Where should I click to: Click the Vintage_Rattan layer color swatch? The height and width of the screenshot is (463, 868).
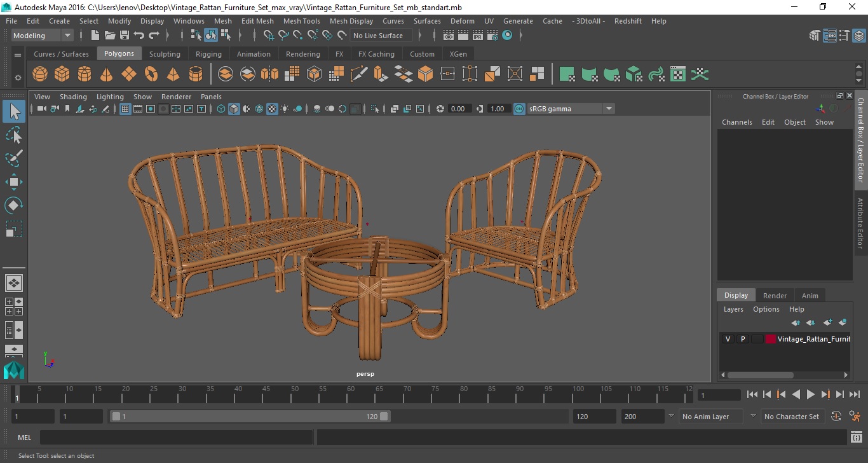[x=771, y=339]
